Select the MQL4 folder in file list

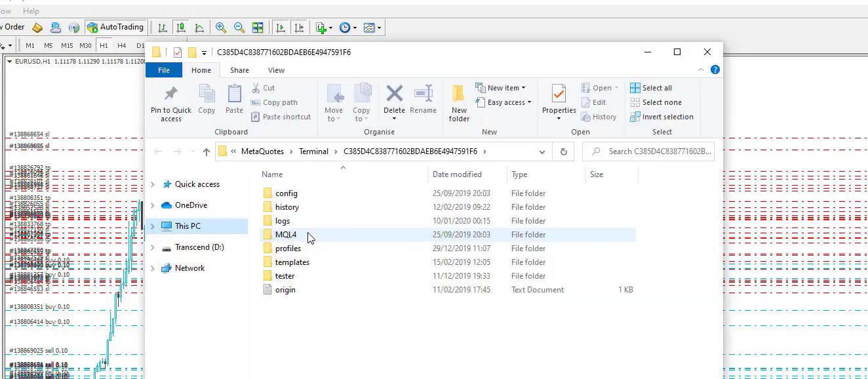pyautogui.click(x=286, y=235)
